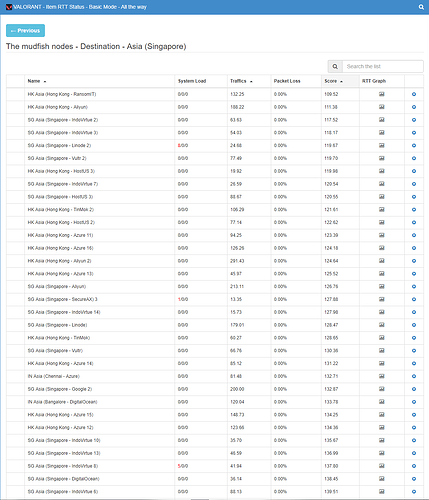Click blue circle icon for Hong Kong - Azure 15
429x500 pixels.
tap(414, 415)
